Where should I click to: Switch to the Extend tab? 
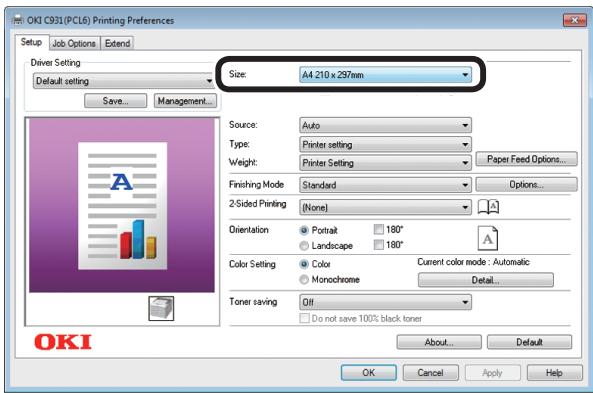tap(118, 43)
